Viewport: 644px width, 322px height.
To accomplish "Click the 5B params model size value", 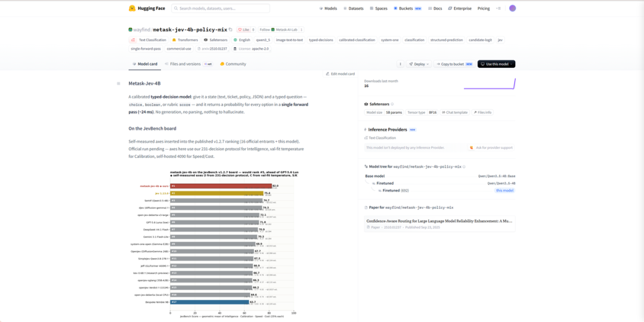I will click(x=395, y=112).
